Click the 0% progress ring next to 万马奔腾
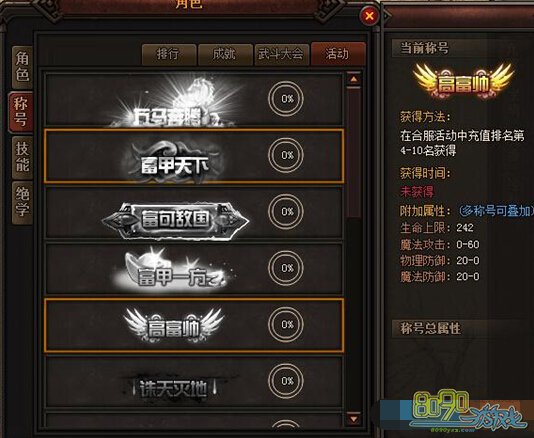Viewport: 534px width, 438px height. point(286,99)
